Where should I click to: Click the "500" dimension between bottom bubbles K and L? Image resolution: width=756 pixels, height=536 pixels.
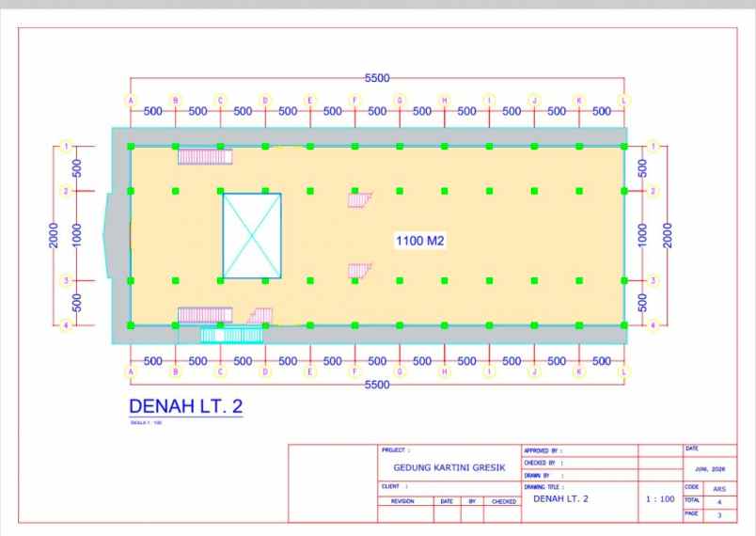(602, 361)
